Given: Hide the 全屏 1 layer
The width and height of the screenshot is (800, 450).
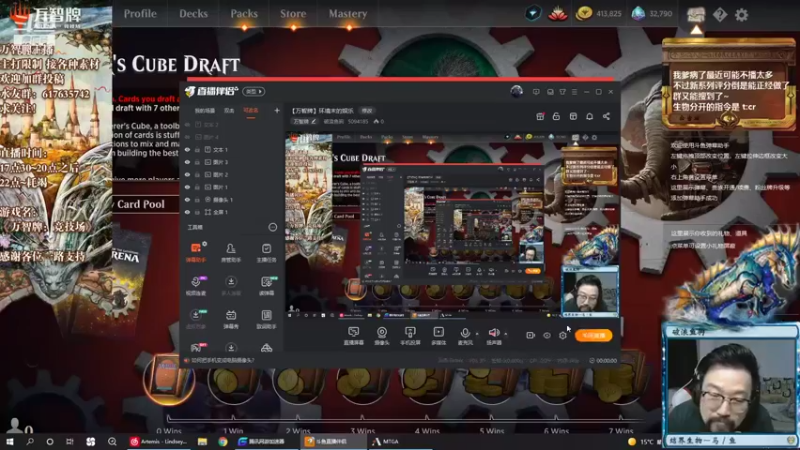Looking at the screenshot, I should coord(187,212).
